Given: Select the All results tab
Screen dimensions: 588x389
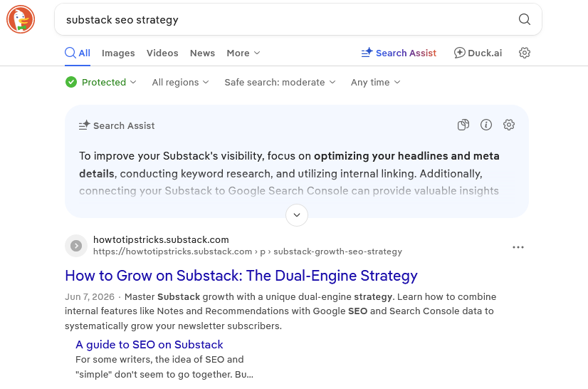Looking at the screenshot, I should 78,53.
